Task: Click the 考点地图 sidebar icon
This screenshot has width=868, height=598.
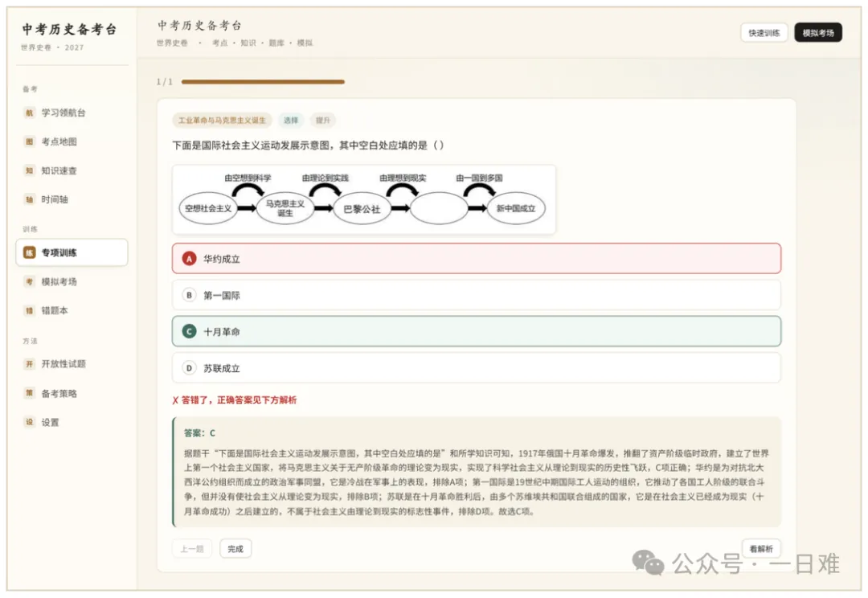Action: pos(30,141)
